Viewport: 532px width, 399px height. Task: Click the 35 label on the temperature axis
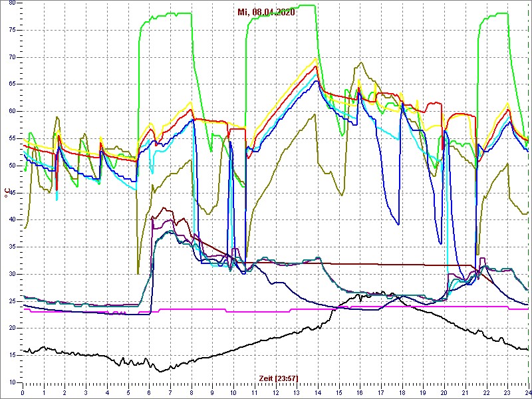(11, 247)
